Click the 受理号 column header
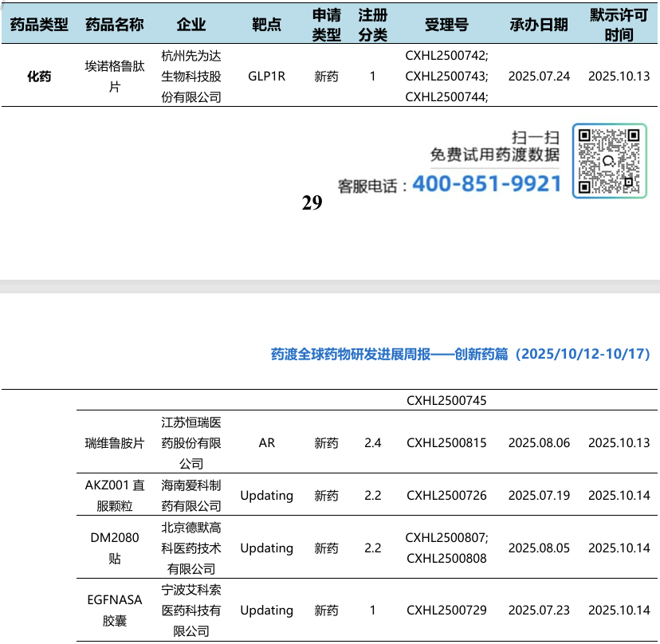Image resolution: width=660 pixels, height=644 pixels. 446,25
